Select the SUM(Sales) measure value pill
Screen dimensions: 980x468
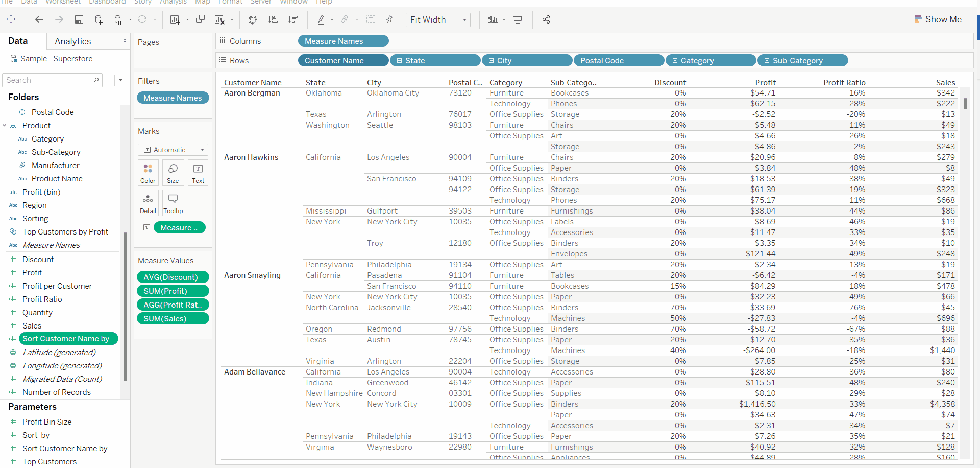(173, 318)
